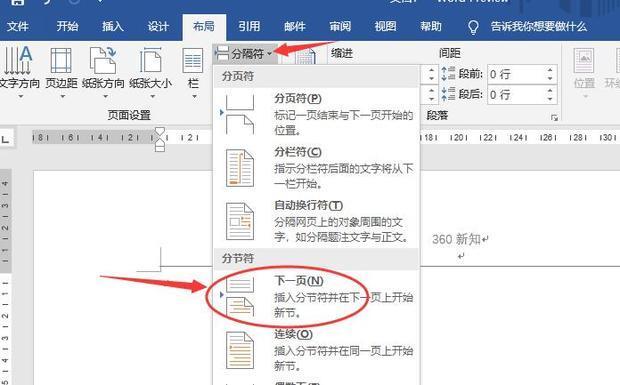Screen dimensions: 620x385
Task: Open the 页边距 margins tool
Action: coord(61,72)
